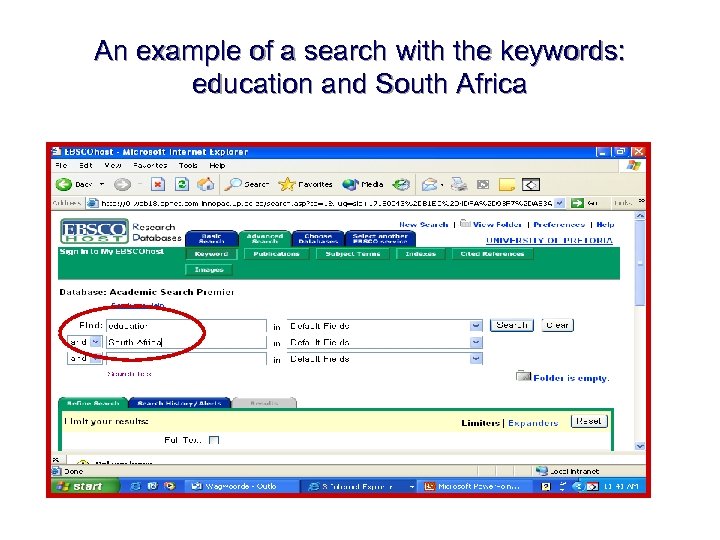The width and height of the screenshot is (720, 540).
Task: Open the Favorites menu
Action: [x=150, y=165]
